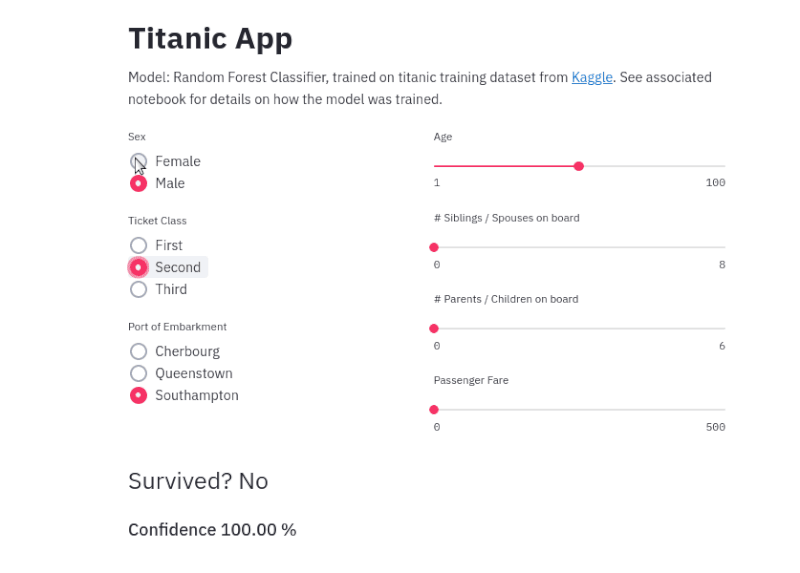Viewport: 800px width, 573px height.
Task: Click the Parents / Children slider handle
Action: coord(434,328)
